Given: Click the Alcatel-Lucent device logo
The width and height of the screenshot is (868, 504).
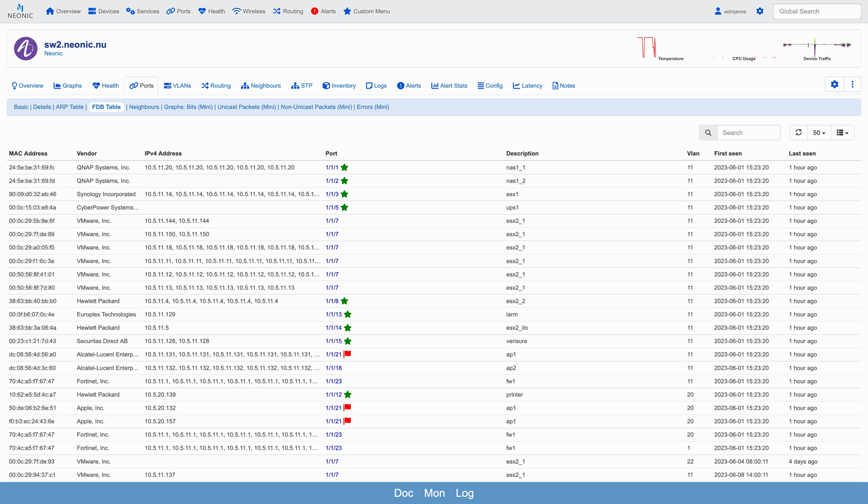Looking at the screenshot, I should [26, 48].
